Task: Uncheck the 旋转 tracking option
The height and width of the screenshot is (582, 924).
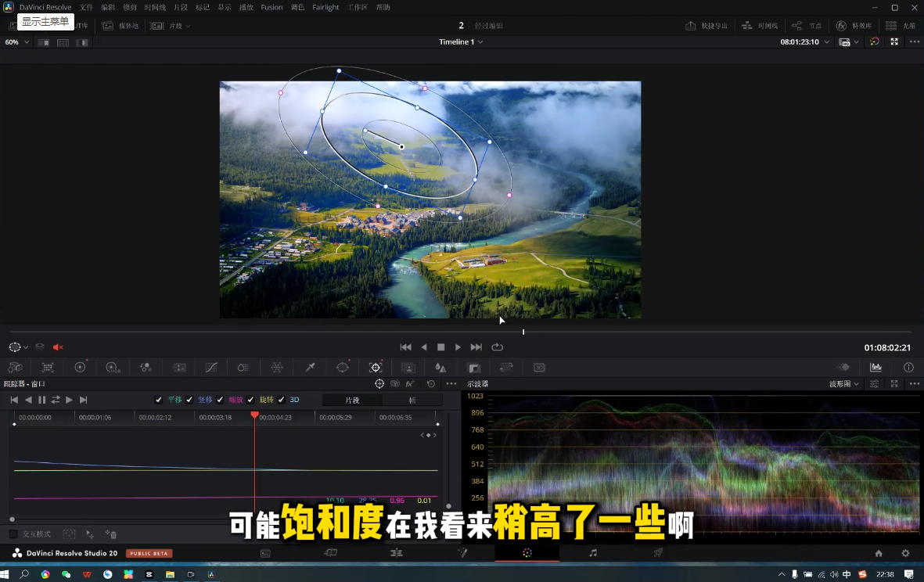Action: (x=251, y=399)
